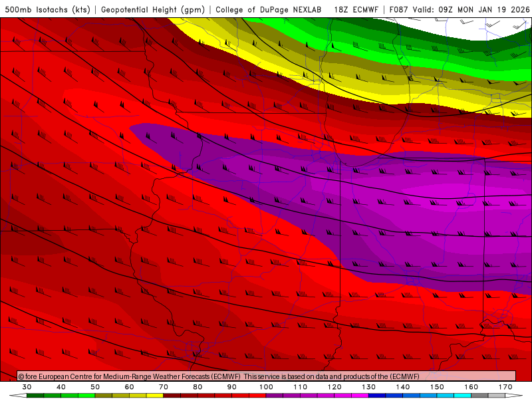This screenshot has width=532, height=399.
Task: Click the bright green 45-50 kt swatch
Action: tap(86, 396)
